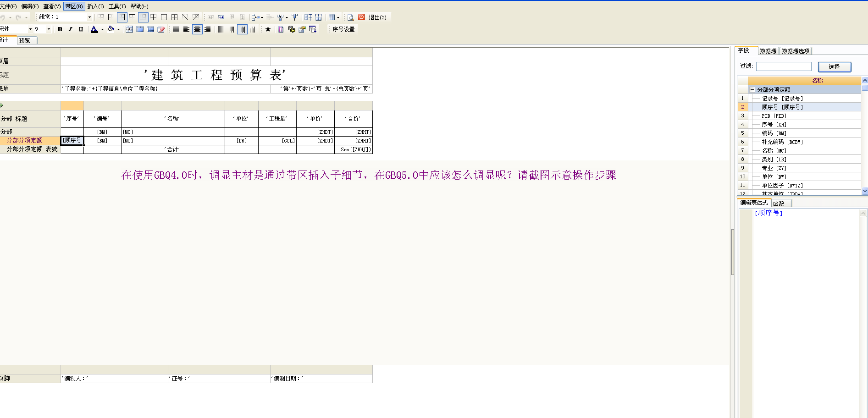Toggle bold formatting
This screenshot has height=418, width=868.
(x=60, y=29)
